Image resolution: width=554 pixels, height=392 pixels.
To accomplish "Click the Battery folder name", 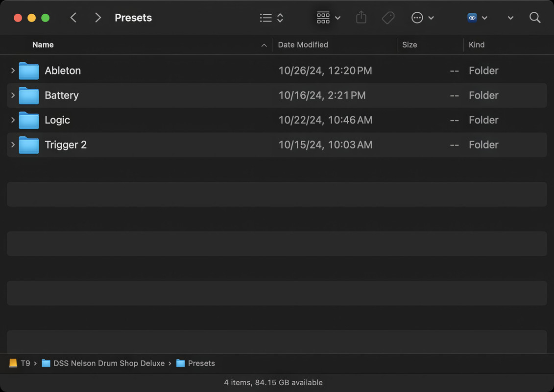I will (x=62, y=96).
